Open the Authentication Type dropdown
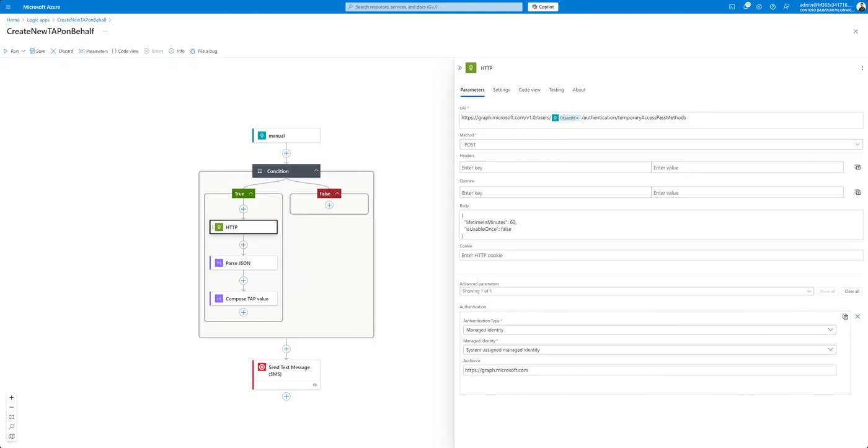 click(649, 330)
